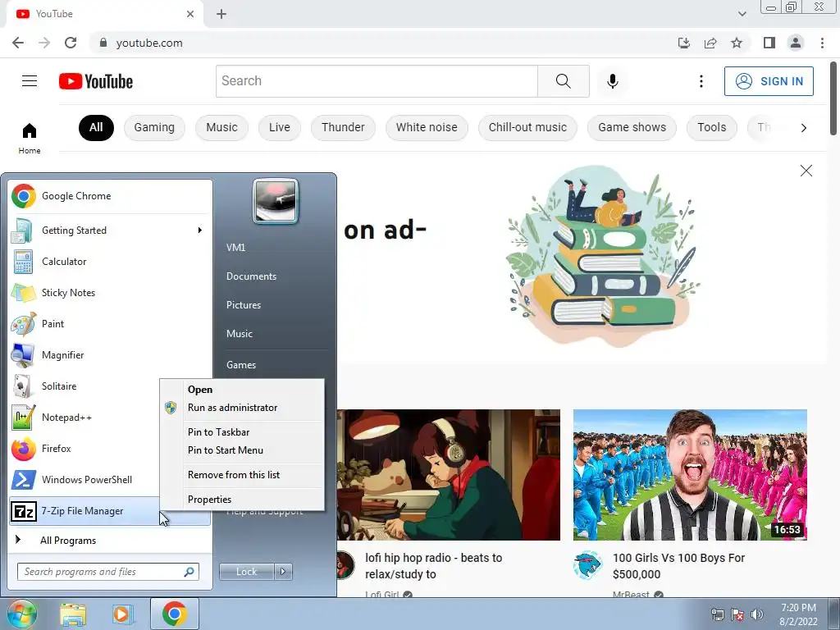Expand All Programs list
The image size is (840, 630).
(x=111, y=541)
